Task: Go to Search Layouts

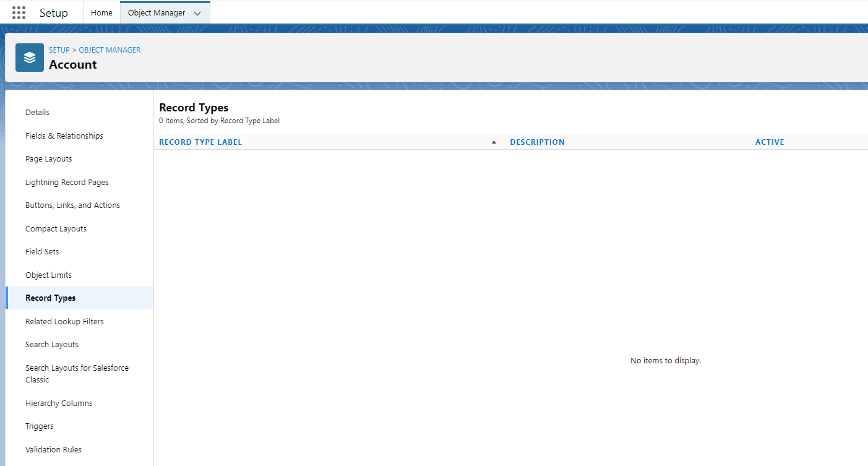Action: pyautogui.click(x=52, y=345)
